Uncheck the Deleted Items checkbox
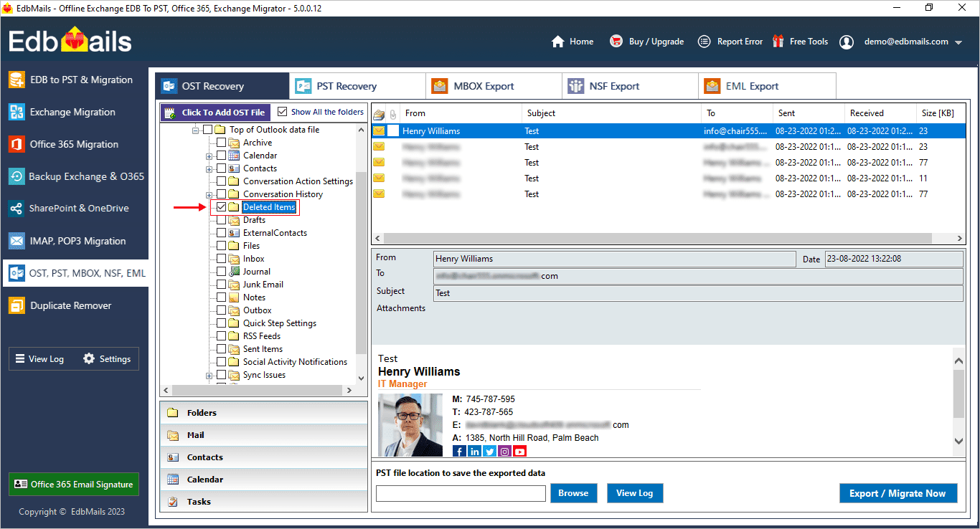 click(x=221, y=207)
